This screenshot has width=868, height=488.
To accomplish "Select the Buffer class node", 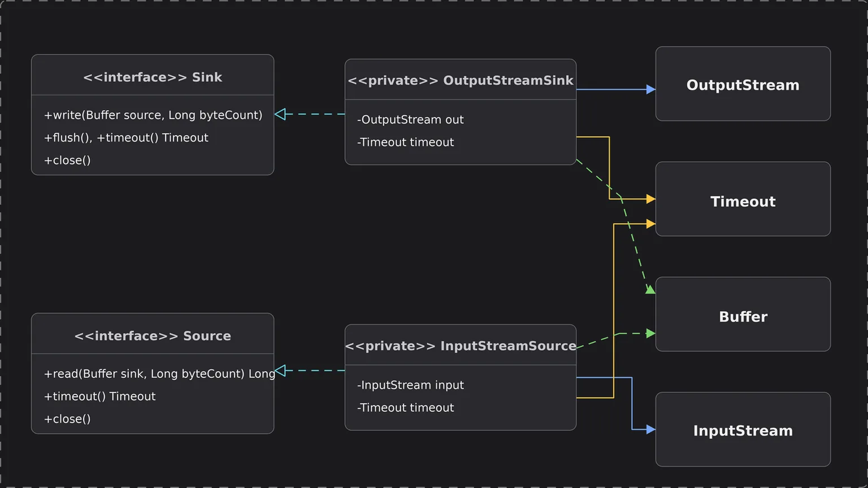I will pyautogui.click(x=743, y=314).
